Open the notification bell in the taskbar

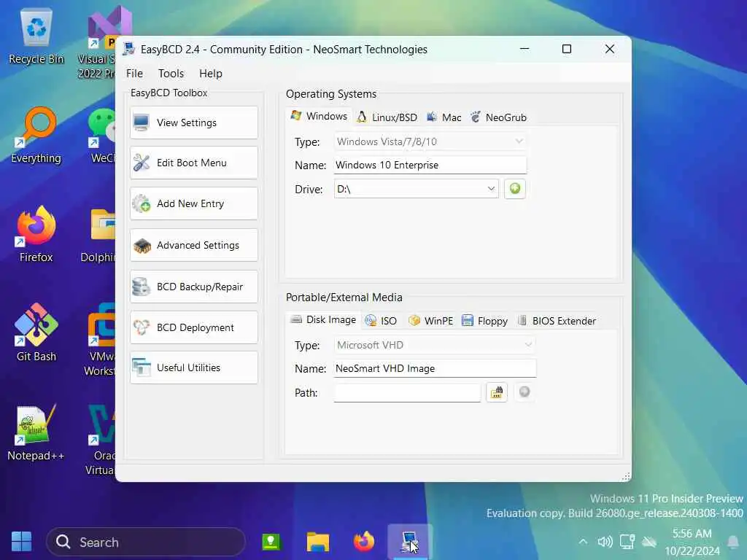(x=733, y=542)
